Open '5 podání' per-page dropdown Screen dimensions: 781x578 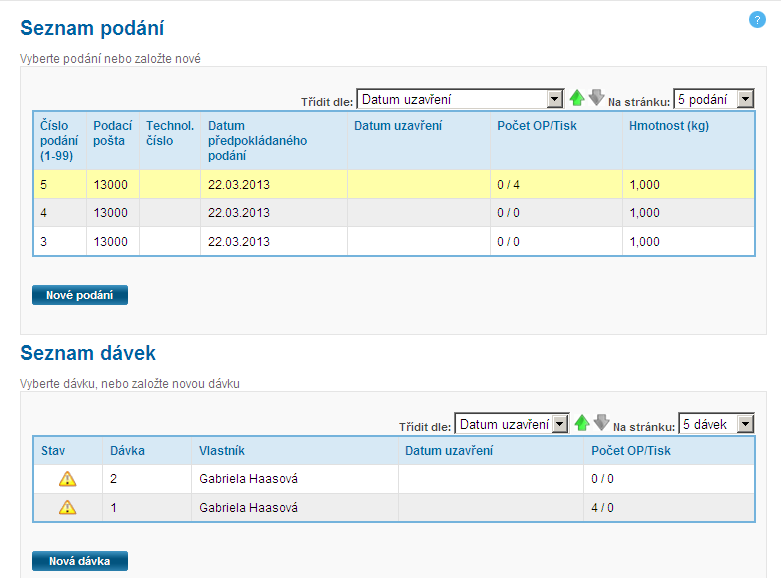(714, 99)
